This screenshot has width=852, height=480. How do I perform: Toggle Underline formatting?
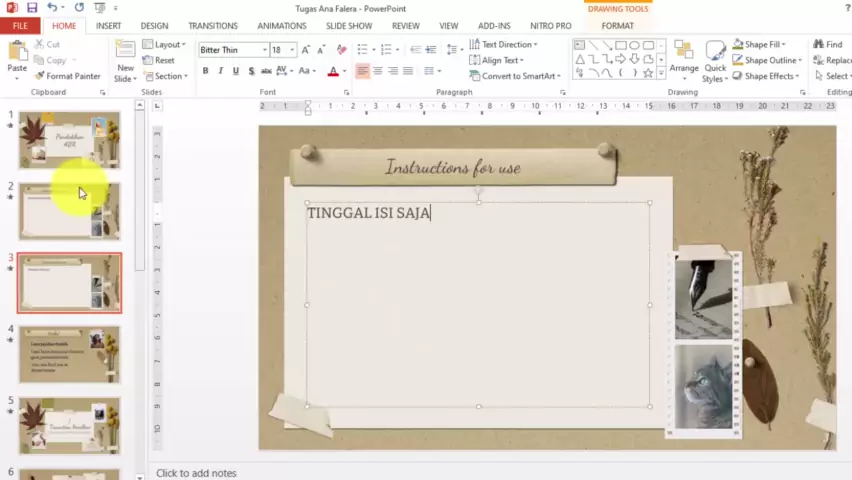[x=235, y=71]
